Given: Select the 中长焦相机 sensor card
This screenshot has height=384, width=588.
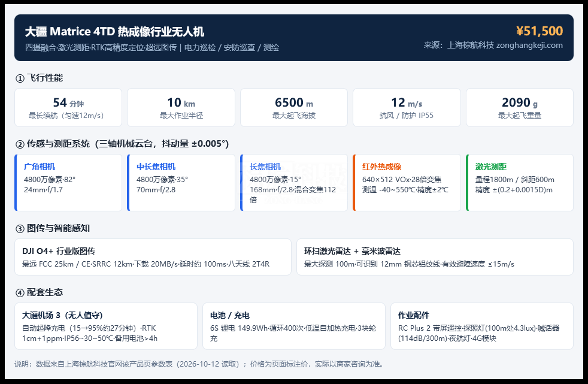Looking at the screenshot, I should click(x=181, y=183).
